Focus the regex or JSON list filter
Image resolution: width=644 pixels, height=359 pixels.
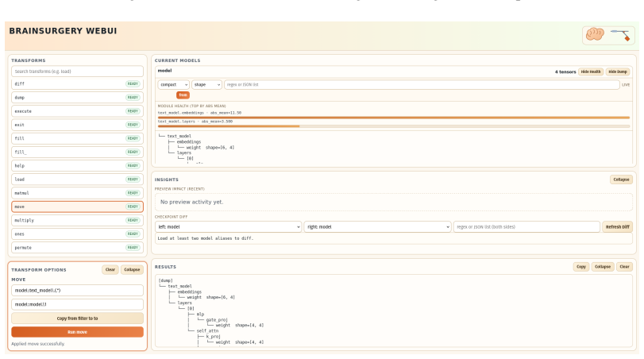[422, 85]
